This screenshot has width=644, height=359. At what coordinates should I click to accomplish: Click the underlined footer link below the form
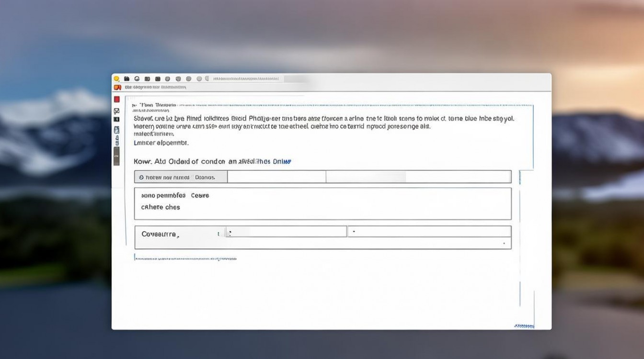185,259
